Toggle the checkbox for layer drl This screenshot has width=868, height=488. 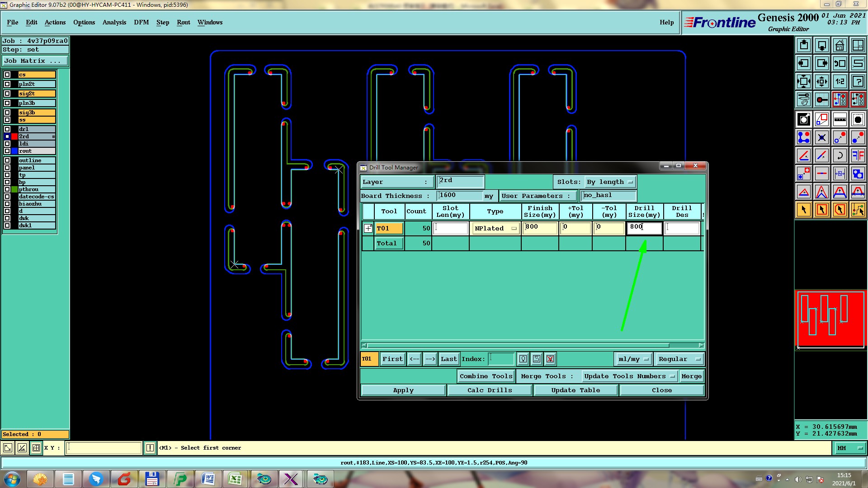pyautogui.click(x=7, y=129)
